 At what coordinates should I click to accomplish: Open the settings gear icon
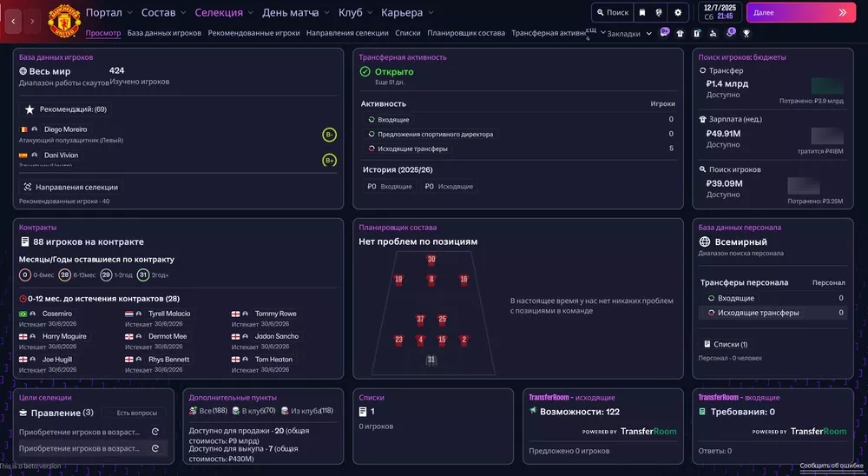(x=678, y=13)
